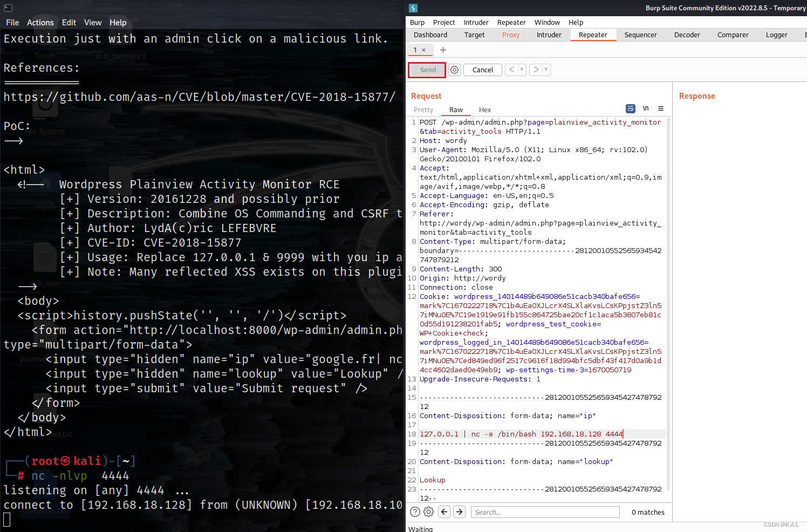Click the Request editor vertical scrollbar
The image size is (807, 532).
pos(669,304)
